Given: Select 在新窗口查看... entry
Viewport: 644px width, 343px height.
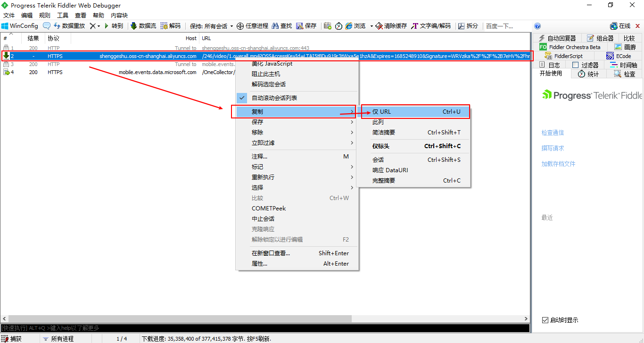Looking at the screenshot, I should [x=297, y=253].
